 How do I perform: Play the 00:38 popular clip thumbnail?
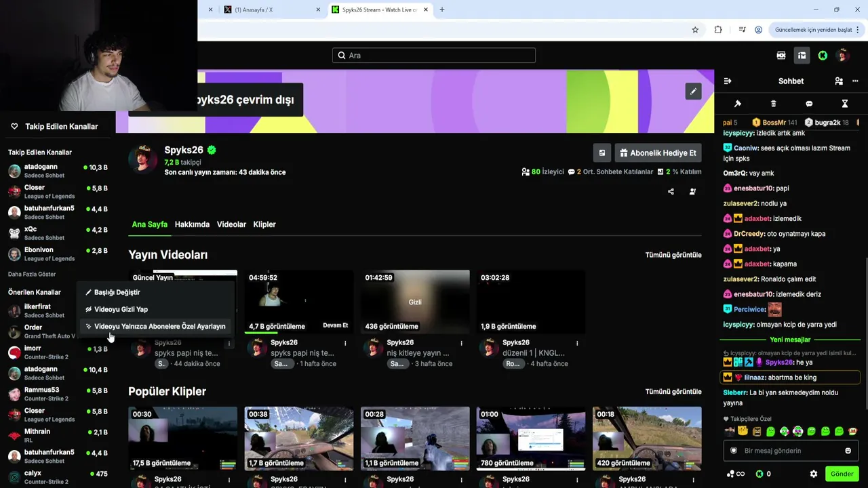(299, 438)
